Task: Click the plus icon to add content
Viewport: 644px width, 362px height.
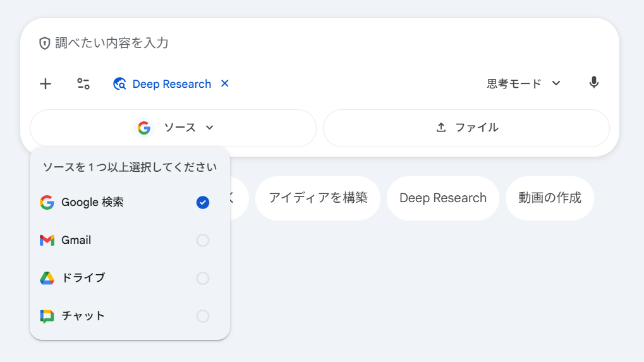Action: coord(46,84)
